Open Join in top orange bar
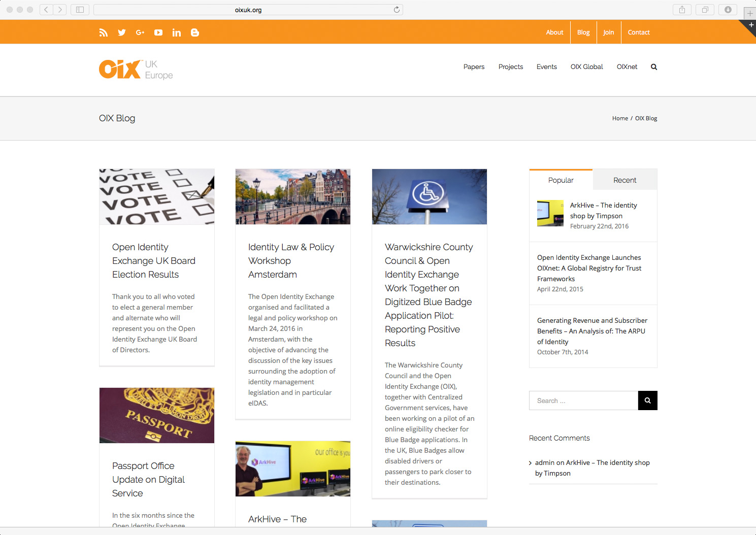 point(608,32)
